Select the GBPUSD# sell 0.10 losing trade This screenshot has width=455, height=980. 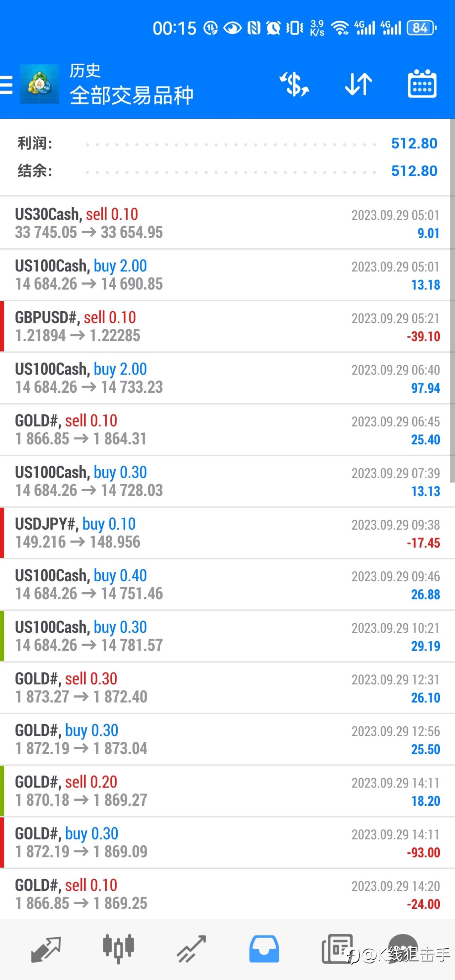click(x=227, y=327)
